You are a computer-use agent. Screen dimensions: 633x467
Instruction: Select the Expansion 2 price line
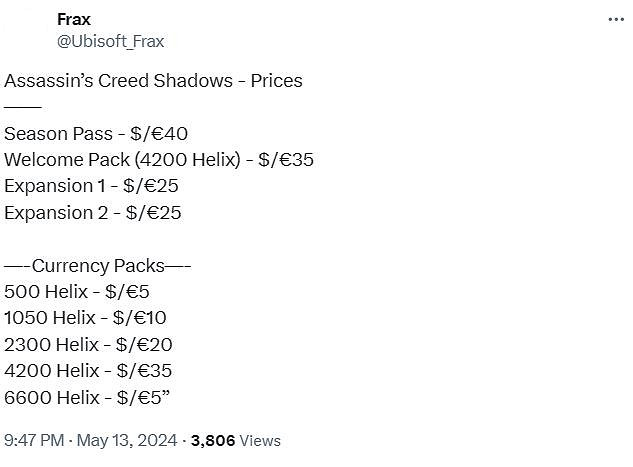pyautogui.click(x=93, y=212)
